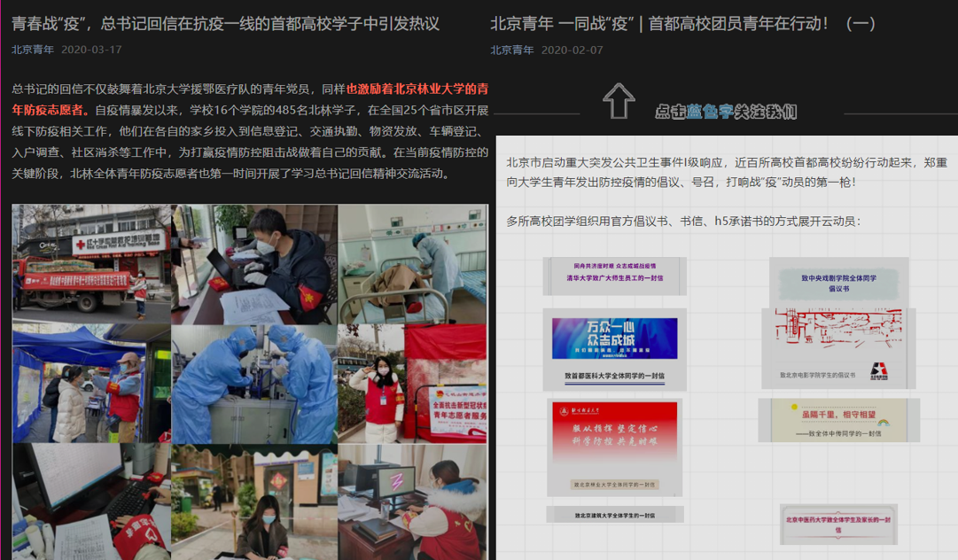958x560 pixels.
Task: Open the blue tent checkpoint photo
Action: (91, 384)
